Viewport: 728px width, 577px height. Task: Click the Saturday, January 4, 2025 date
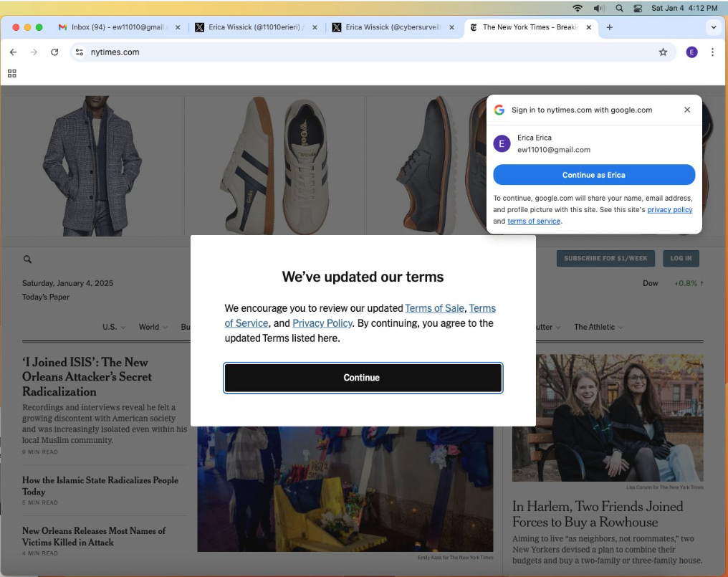click(x=68, y=283)
